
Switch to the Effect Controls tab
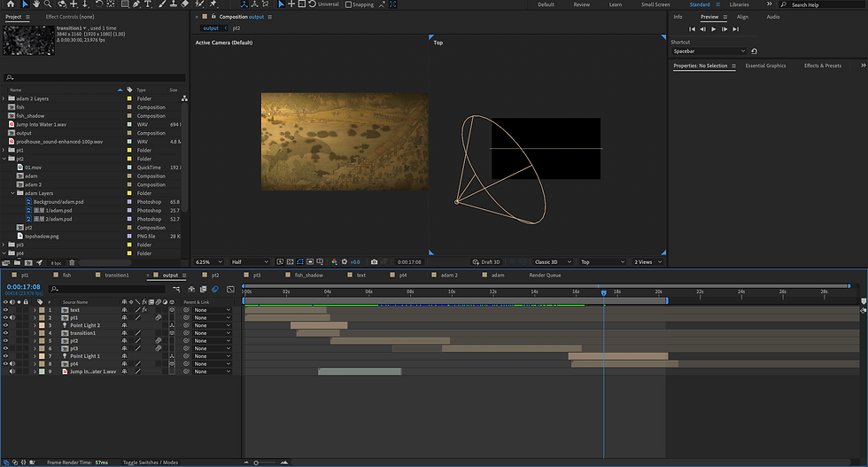(70, 17)
